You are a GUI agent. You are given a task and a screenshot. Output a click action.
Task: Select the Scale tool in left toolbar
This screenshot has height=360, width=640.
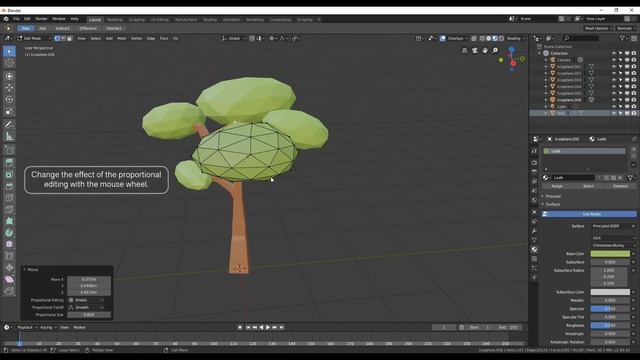9,111
